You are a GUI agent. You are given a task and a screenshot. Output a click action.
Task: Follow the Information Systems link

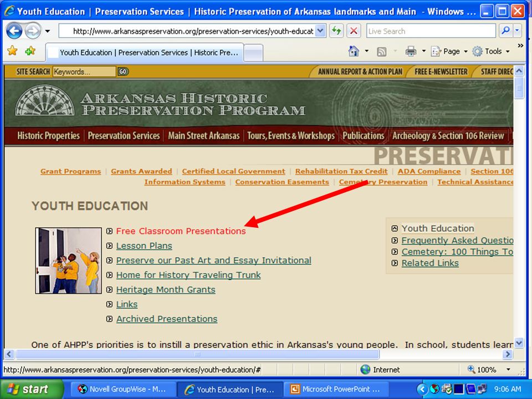coord(185,182)
